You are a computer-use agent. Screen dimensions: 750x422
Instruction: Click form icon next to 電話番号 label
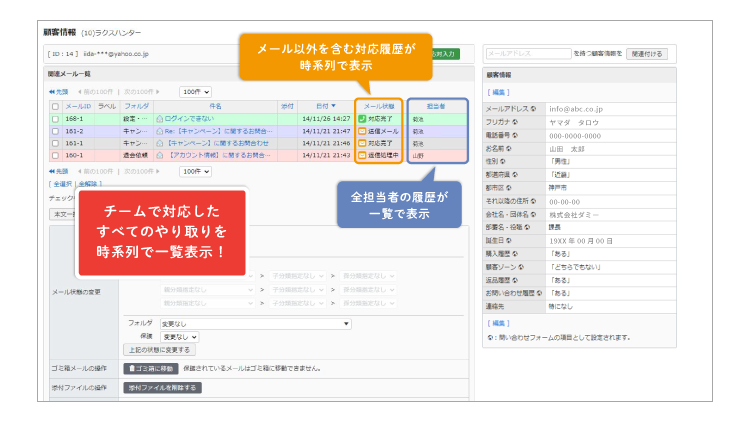point(515,135)
